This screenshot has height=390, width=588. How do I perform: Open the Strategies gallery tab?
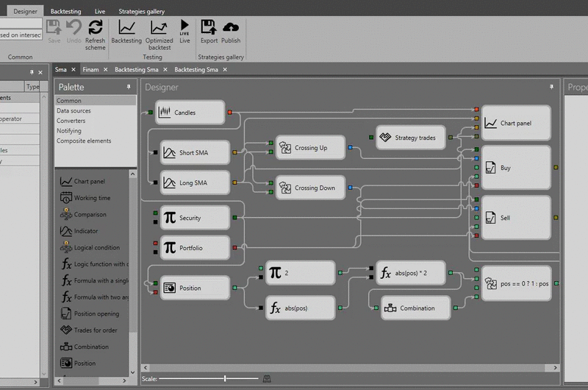pos(141,12)
